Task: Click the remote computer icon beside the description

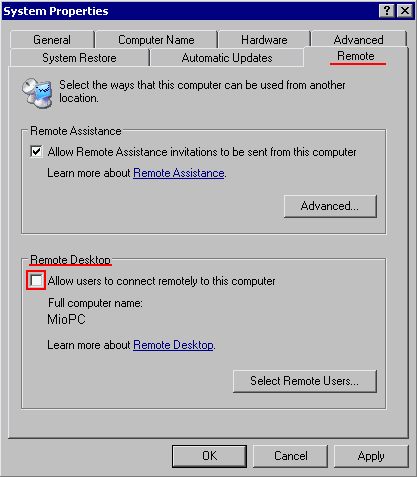Action: coord(37,93)
